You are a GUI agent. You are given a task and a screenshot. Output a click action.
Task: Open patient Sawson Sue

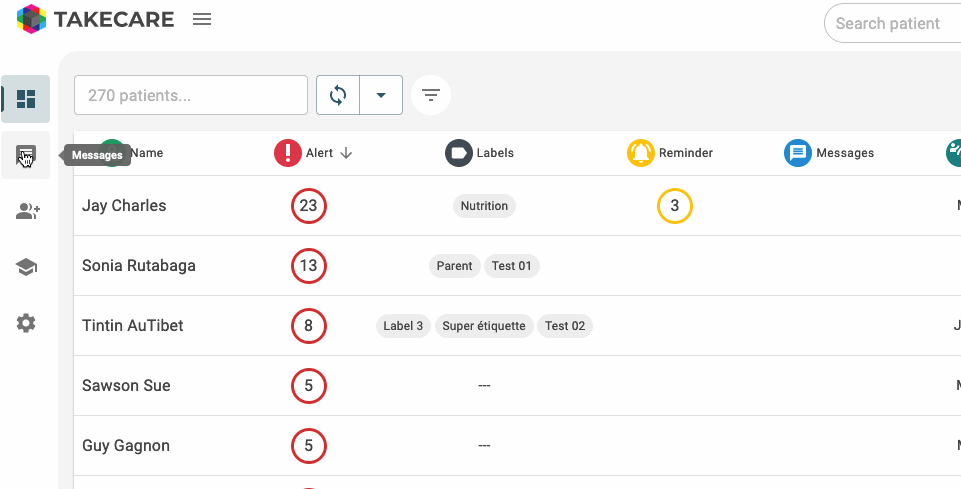click(x=126, y=385)
